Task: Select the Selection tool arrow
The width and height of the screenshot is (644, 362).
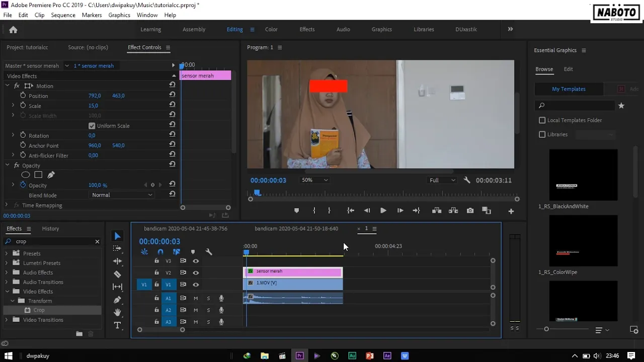Action: coord(117,236)
